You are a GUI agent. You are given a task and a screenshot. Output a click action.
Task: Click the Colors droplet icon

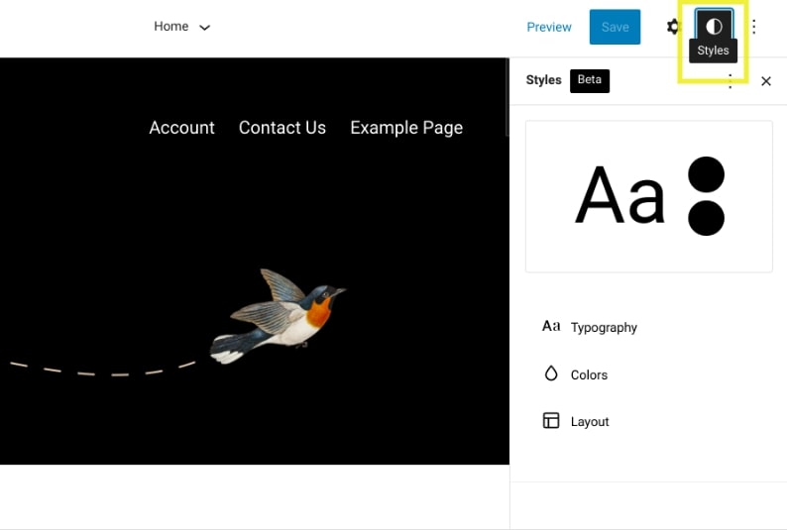point(551,373)
